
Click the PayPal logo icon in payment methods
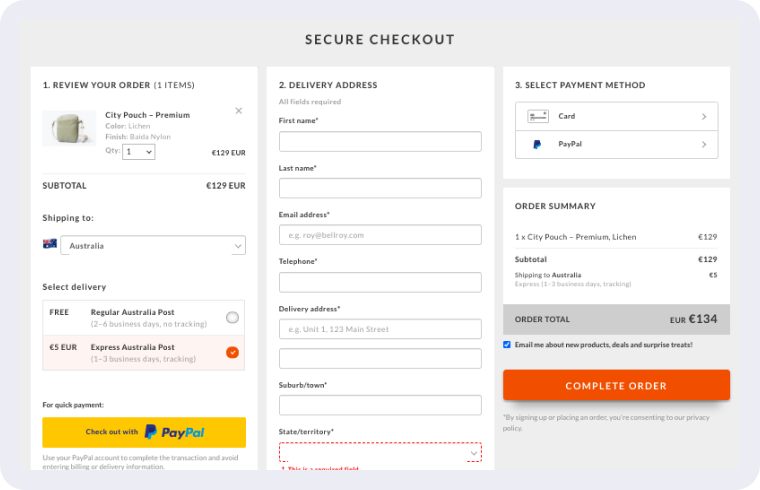[537, 145]
